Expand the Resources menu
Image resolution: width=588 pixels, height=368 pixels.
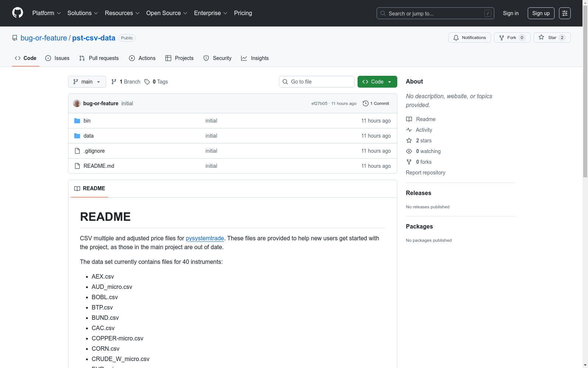coord(122,13)
